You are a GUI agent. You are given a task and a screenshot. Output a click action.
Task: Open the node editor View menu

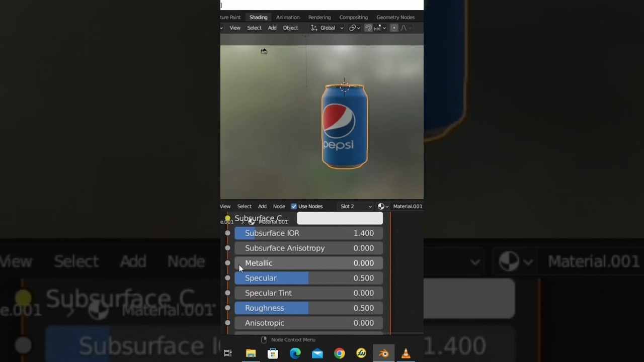[225, 206]
